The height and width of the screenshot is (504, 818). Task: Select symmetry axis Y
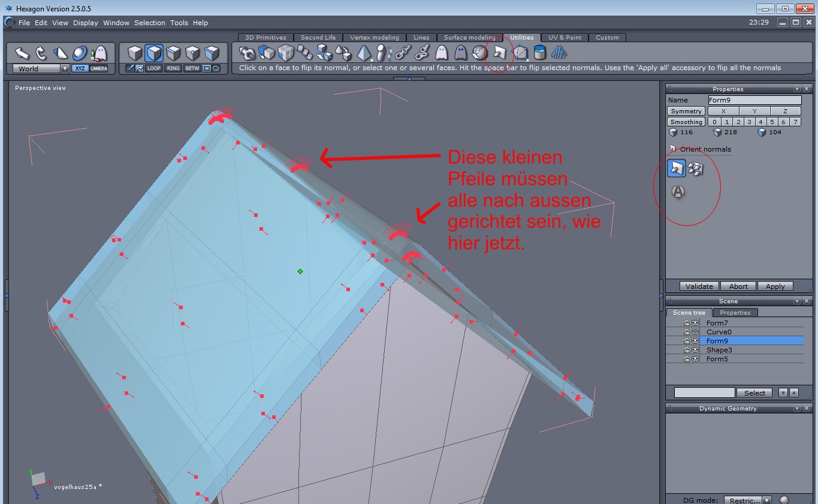click(754, 111)
